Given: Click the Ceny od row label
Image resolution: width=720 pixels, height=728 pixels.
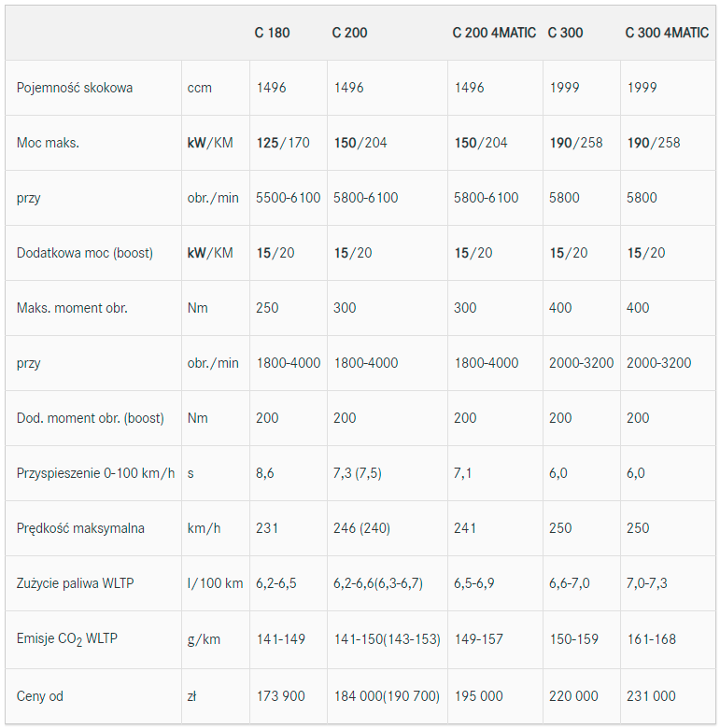Looking at the screenshot, I should (x=40, y=696).
